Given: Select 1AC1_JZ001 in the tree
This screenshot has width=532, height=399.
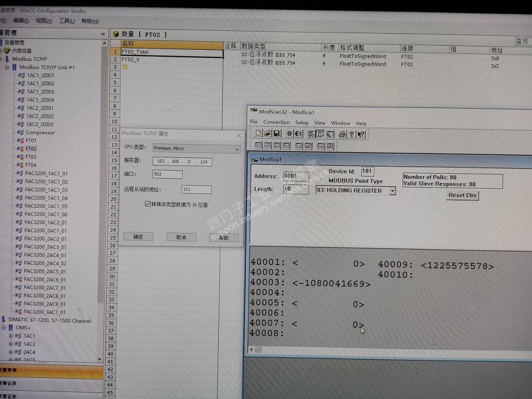Looking at the screenshot, I should (x=40, y=75).
